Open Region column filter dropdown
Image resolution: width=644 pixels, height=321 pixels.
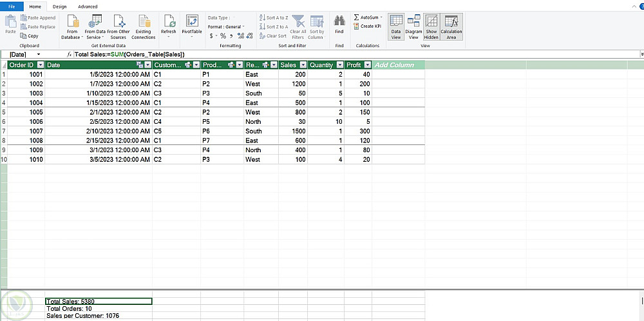coord(274,65)
